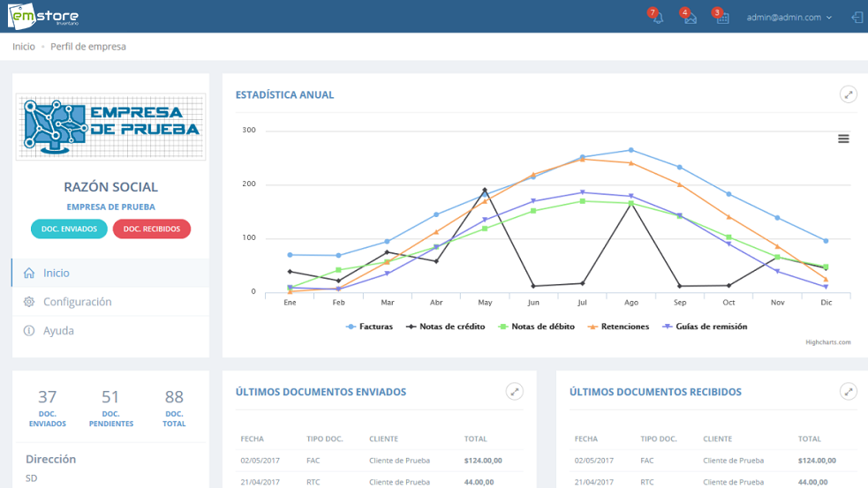Click the Inicio breadcrumb link

24,47
